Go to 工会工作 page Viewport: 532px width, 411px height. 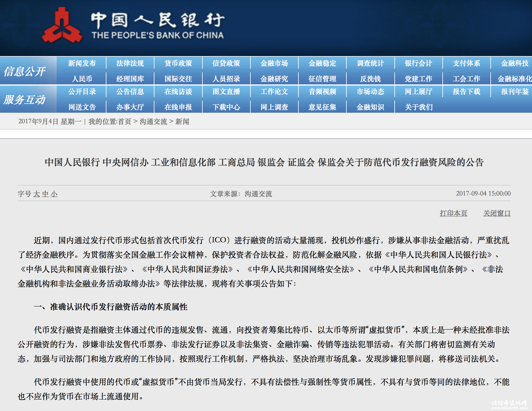pyautogui.click(x=466, y=79)
